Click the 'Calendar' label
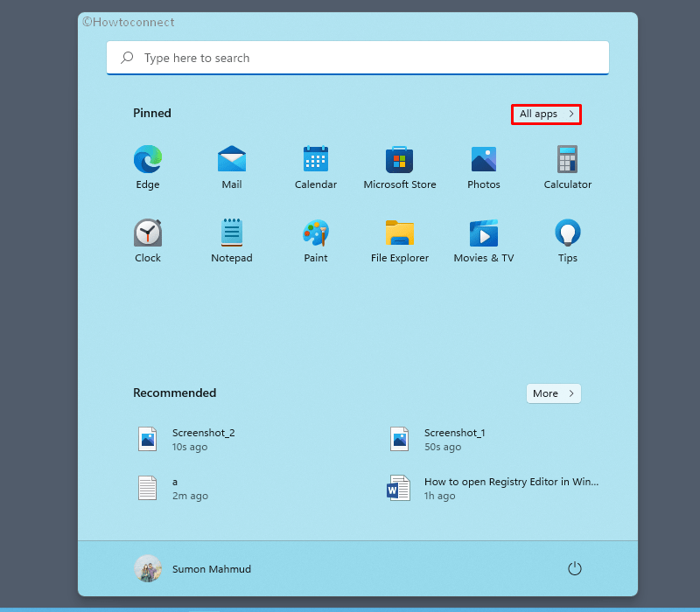Image resolution: width=700 pixels, height=612 pixels. [x=316, y=184]
